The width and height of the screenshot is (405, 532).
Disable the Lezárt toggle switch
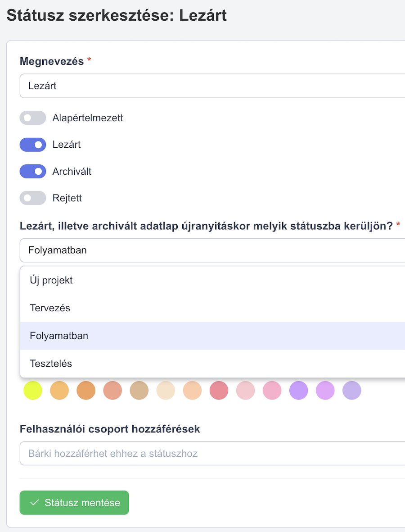coord(32,145)
